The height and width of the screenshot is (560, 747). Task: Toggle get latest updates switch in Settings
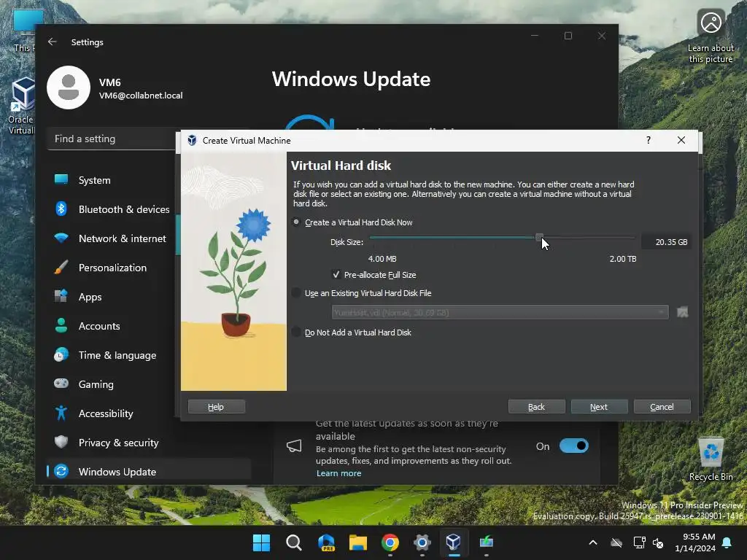tap(573, 446)
